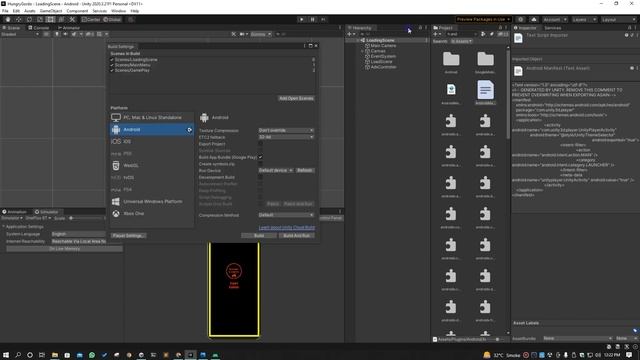Click the Play button
The height and width of the screenshot is (360, 640).
pyautogui.click(x=302, y=19)
